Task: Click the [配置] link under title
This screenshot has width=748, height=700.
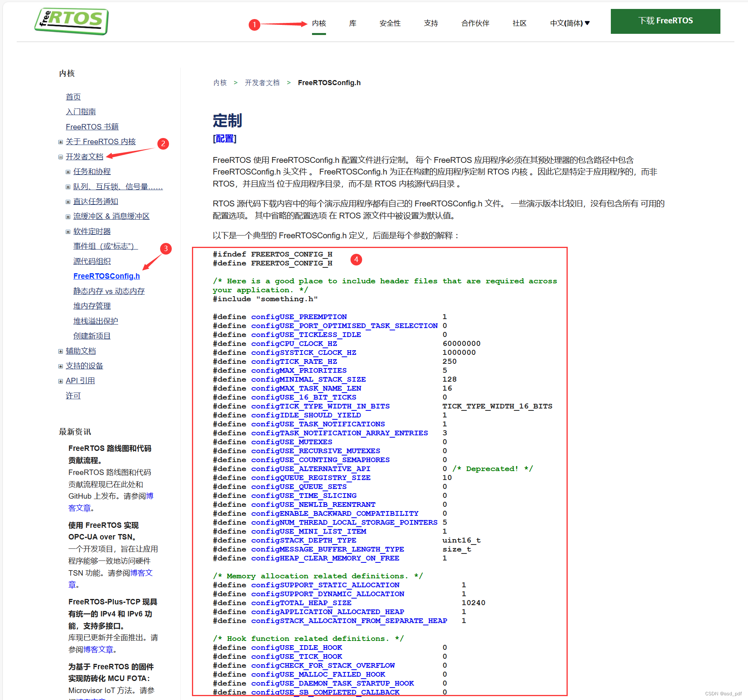Action: tap(225, 139)
